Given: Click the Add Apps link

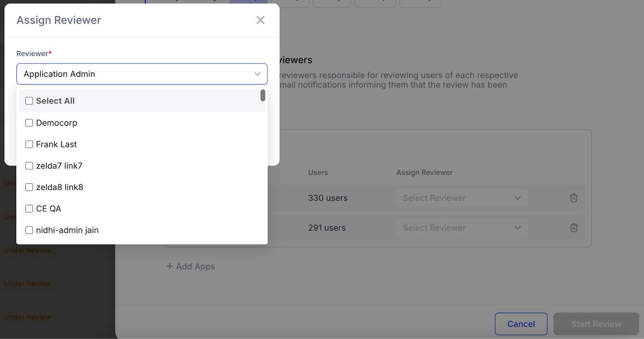Looking at the screenshot, I should (191, 266).
